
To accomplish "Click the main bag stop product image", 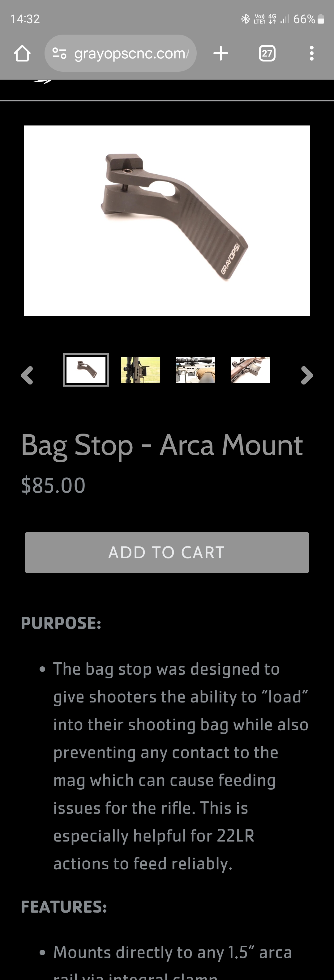I will tap(167, 221).
